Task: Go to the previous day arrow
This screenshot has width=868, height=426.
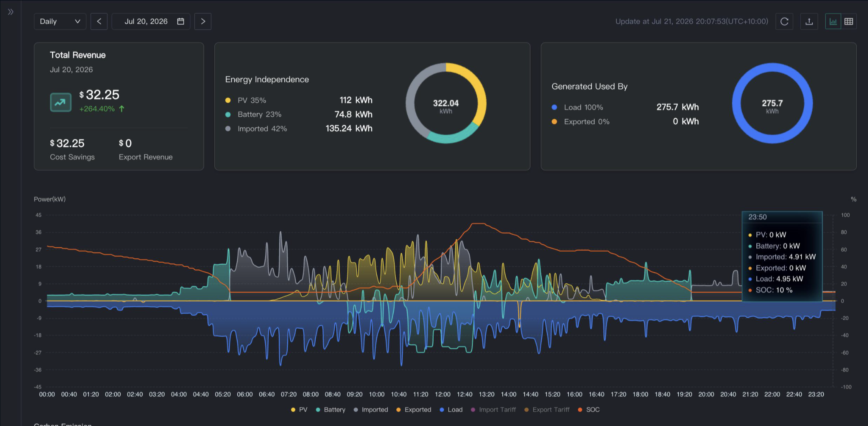Action: click(x=99, y=22)
